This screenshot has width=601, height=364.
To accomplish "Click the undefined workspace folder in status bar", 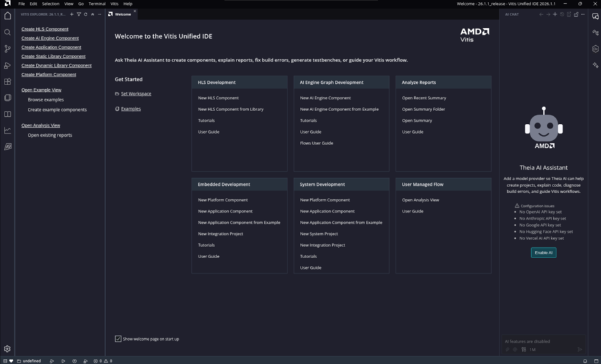I will [x=28, y=361].
